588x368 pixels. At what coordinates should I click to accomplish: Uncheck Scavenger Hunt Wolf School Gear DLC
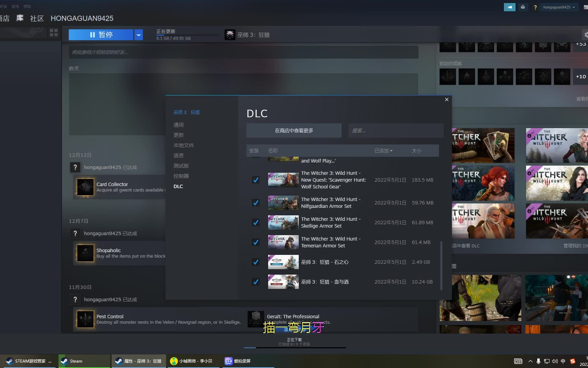(x=256, y=180)
